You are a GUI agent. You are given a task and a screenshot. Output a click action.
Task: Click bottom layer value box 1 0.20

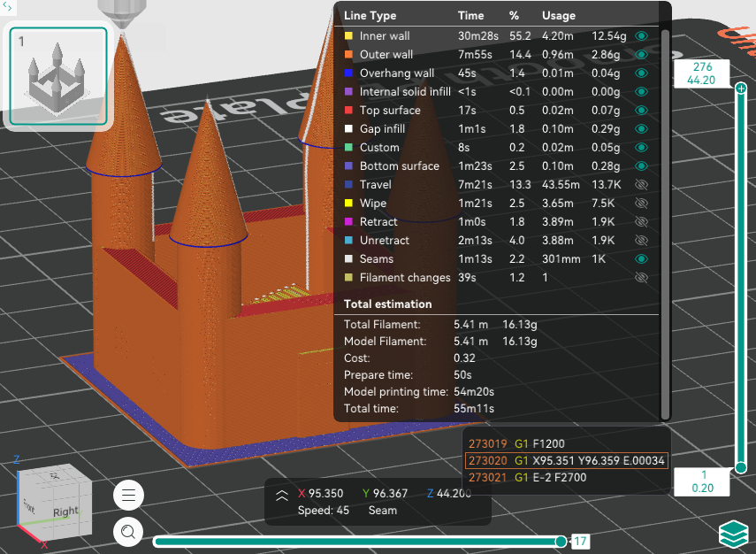click(701, 481)
